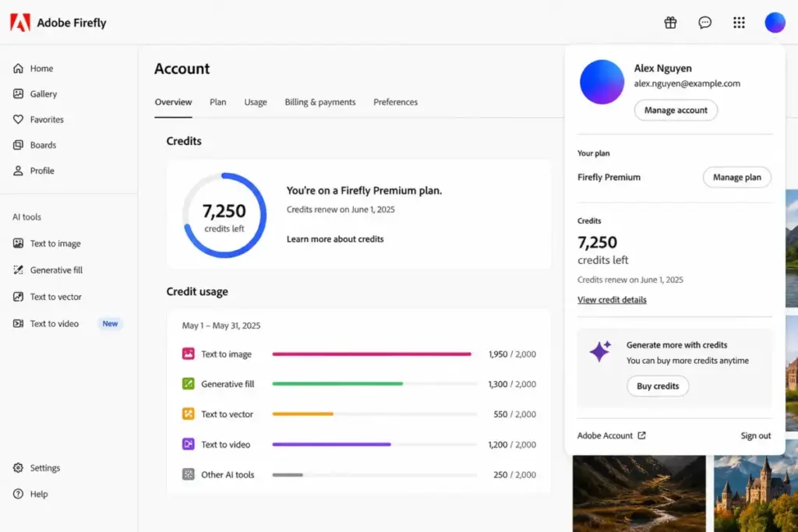Click the Manage plan button
The image size is (798, 532).
(737, 177)
